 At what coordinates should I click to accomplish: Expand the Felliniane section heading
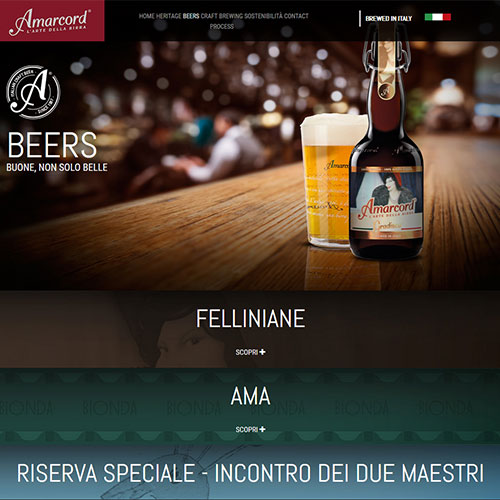click(250, 318)
